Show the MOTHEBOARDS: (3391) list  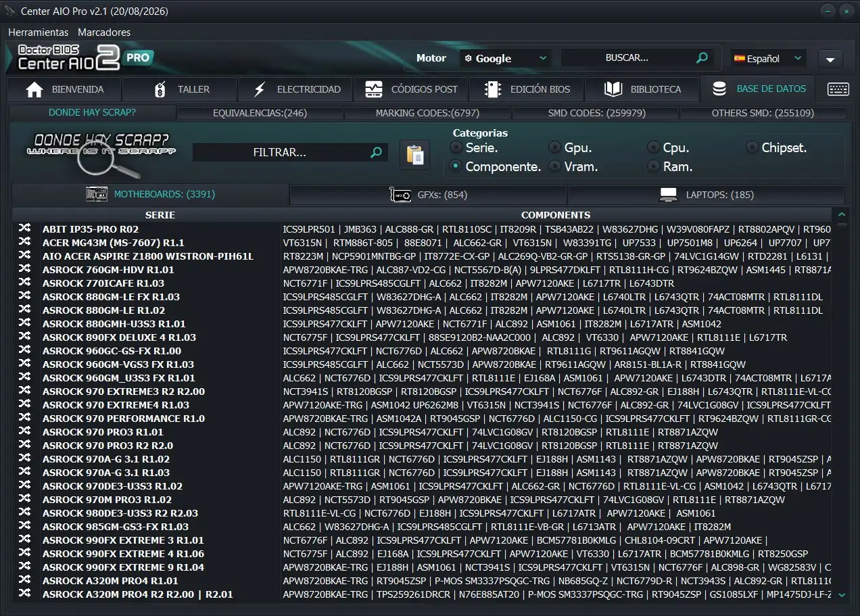pos(151,194)
